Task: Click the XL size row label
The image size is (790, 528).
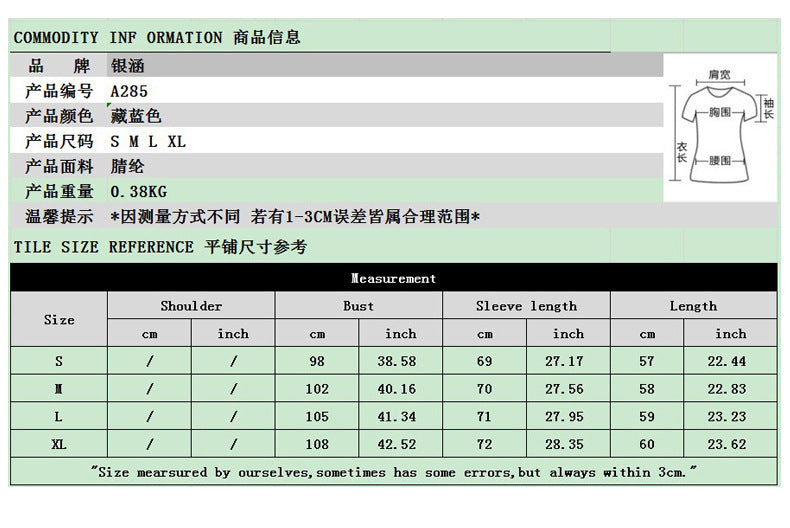Action: (59, 444)
